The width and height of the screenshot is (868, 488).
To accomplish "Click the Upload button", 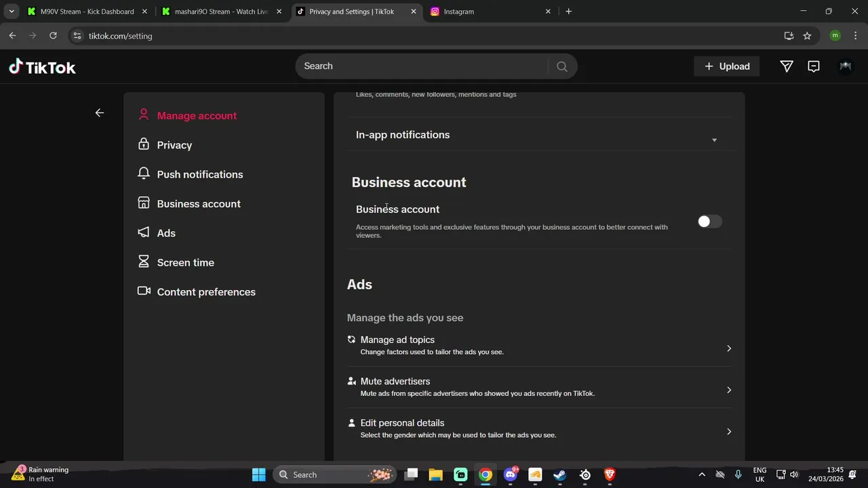I will tap(727, 66).
